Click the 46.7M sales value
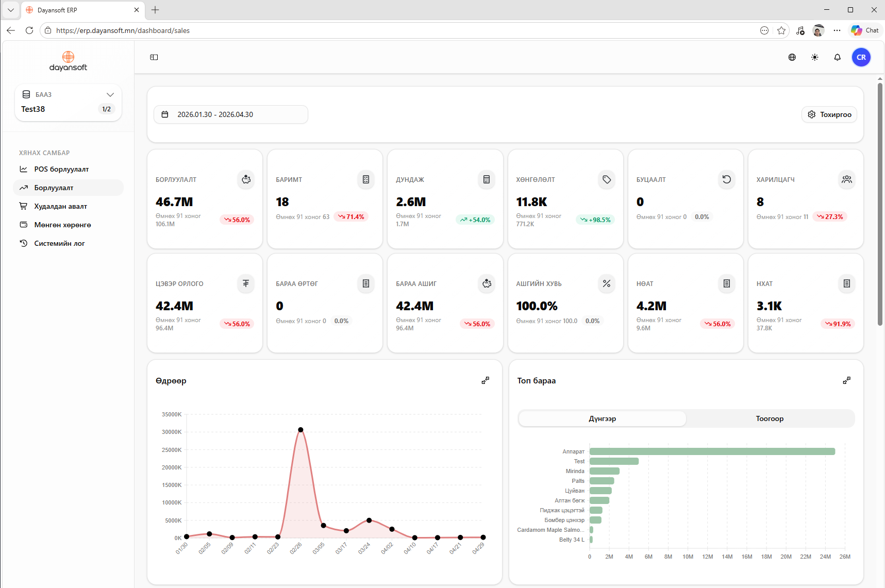This screenshot has height=588, width=885. point(174,202)
